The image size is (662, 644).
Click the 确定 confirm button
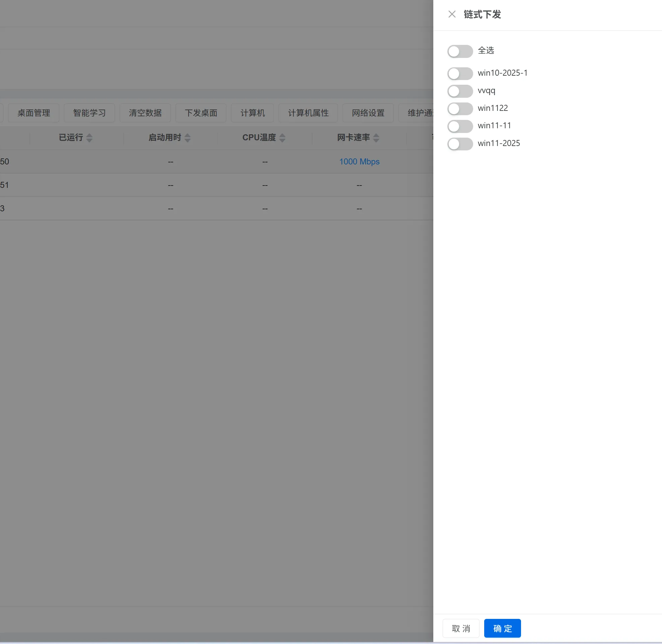[x=502, y=628]
